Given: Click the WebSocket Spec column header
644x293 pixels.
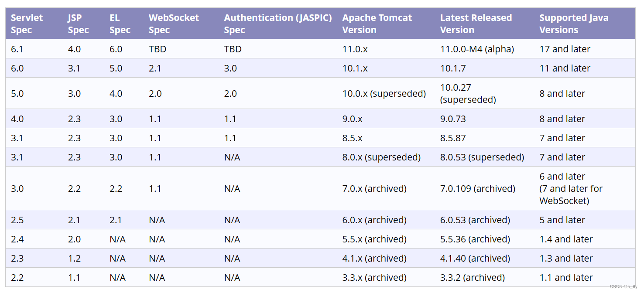Looking at the screenshot, I should [174, 24].
